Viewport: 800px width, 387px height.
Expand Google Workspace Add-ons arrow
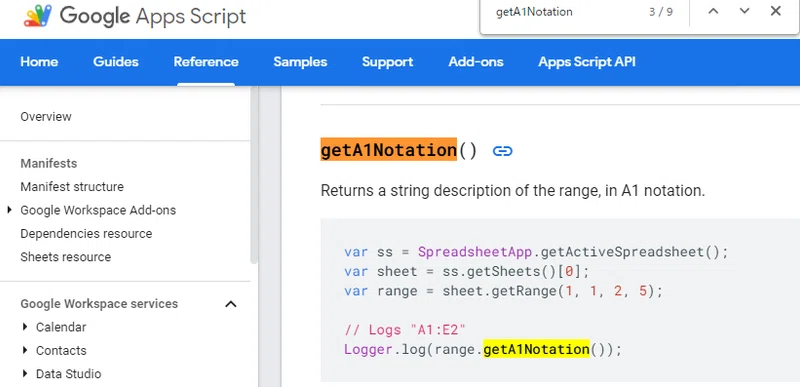click(x=9, y=210)
